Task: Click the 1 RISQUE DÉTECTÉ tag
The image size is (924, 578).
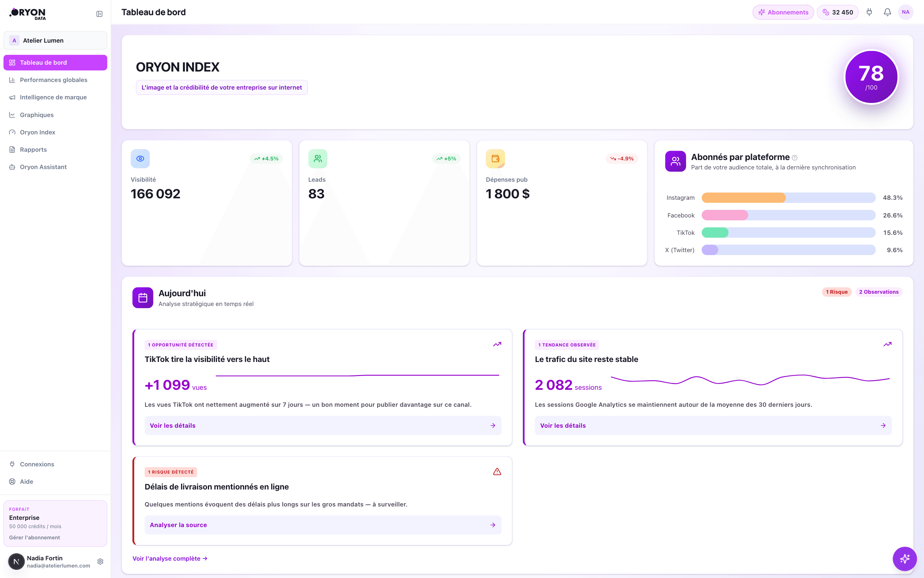Action: click(171, 472)
